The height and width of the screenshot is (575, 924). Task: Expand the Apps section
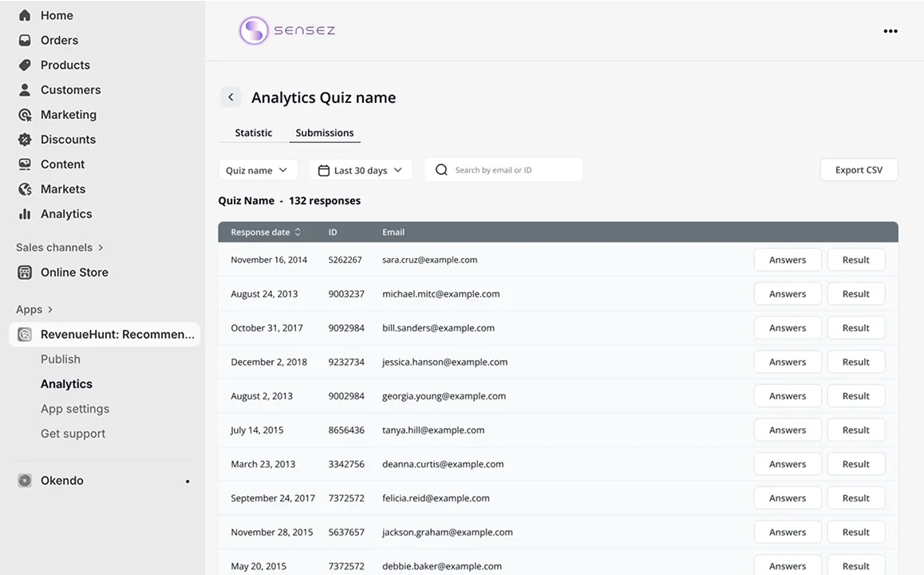coord(34,309)
